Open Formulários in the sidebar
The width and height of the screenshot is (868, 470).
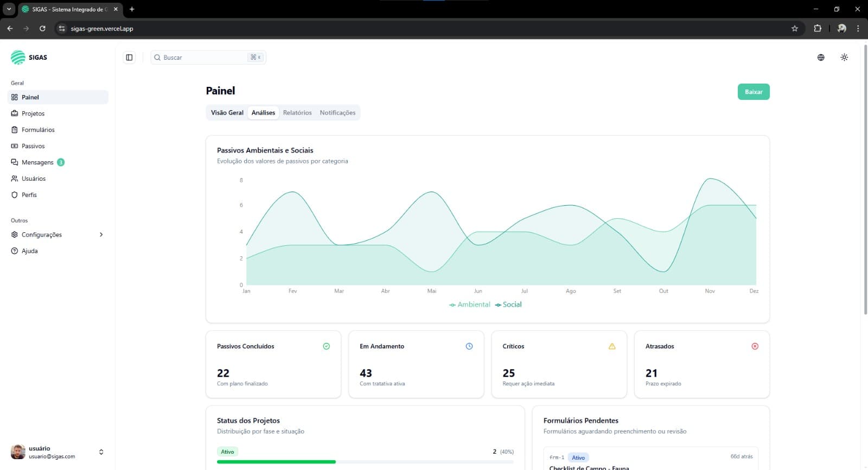click(38, 130)
